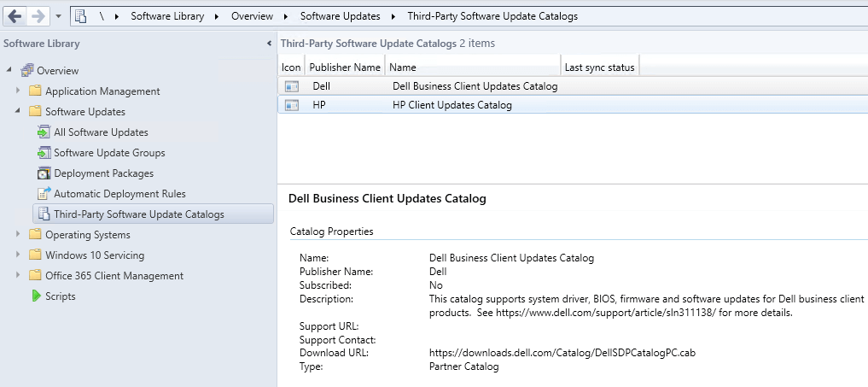The width and height of the screenshot is (868, 387).
Task: Click the HP publisher name cell
Action: point(319,105)
